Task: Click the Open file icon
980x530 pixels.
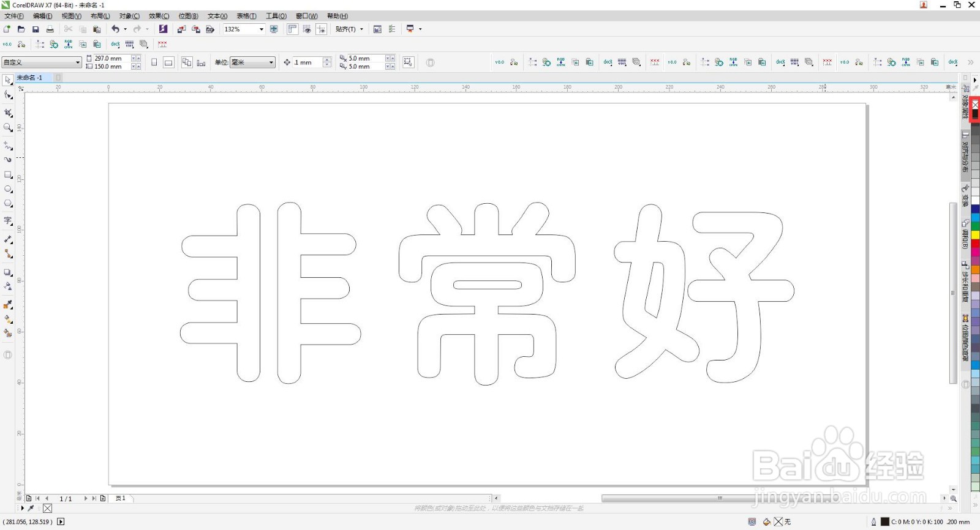Action: click(21, 29)
